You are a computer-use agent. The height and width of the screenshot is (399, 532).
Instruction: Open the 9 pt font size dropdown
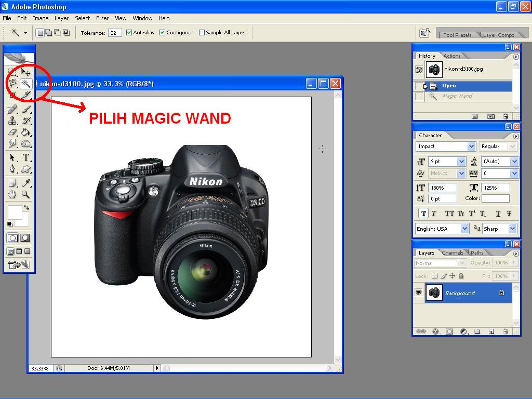(x=461, y=162)
